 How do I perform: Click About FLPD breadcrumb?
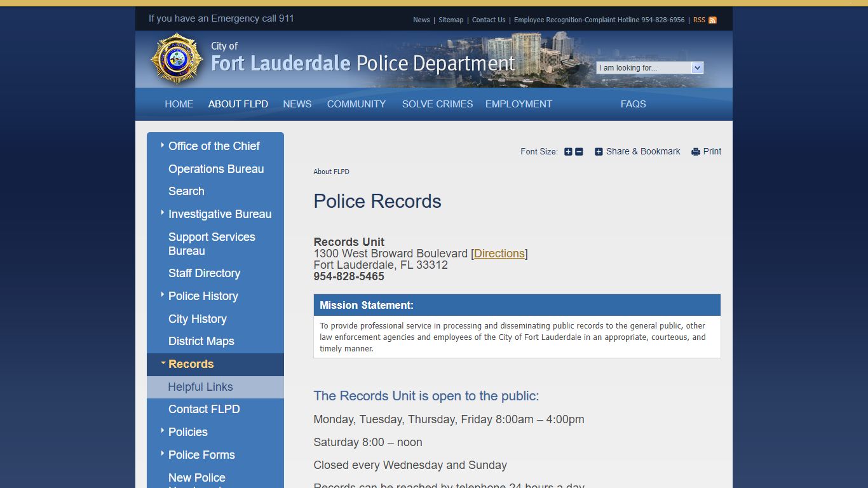click(331, 172)
